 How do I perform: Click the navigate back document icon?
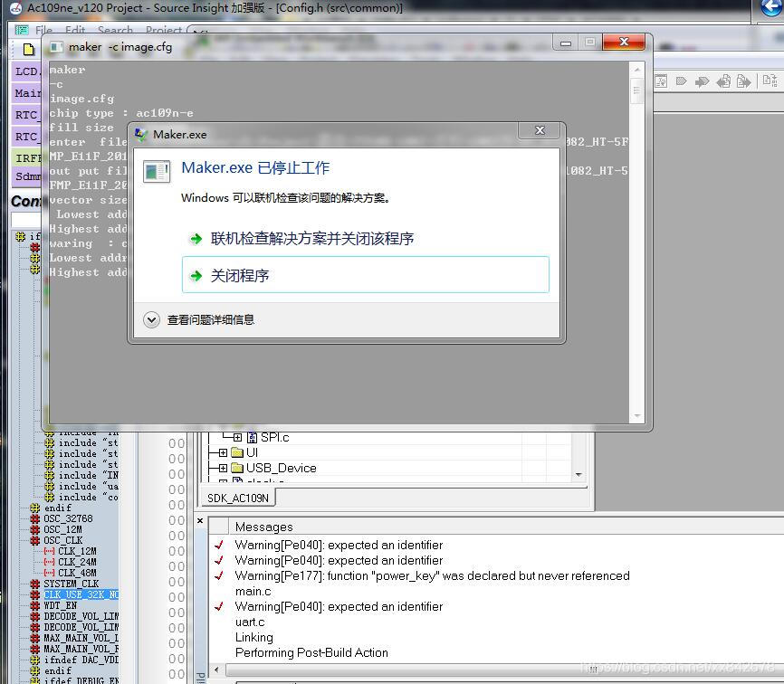tap(724, 81)
